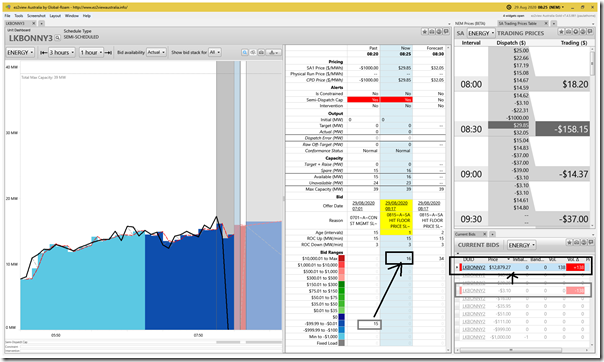This screenshot has height=362, width=604.
Task: Open the Show bid stack for All dropdown
Action: pyautogui.click(x=215, y=52)
